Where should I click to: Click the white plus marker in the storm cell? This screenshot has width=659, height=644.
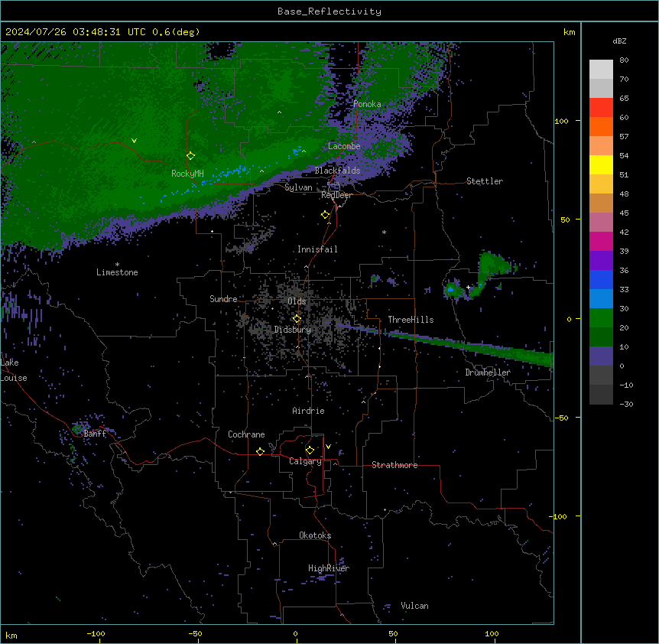pyautogui.click(x=468, y=287)
